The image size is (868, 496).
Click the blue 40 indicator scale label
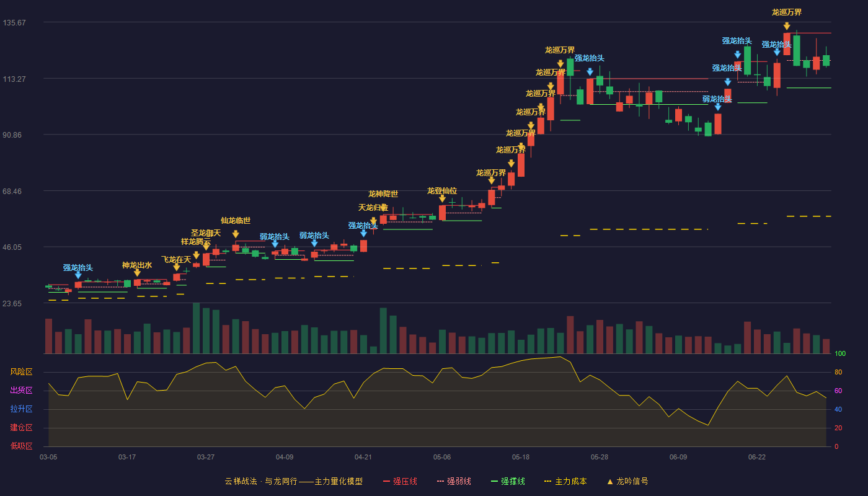[x=838, y=410]
